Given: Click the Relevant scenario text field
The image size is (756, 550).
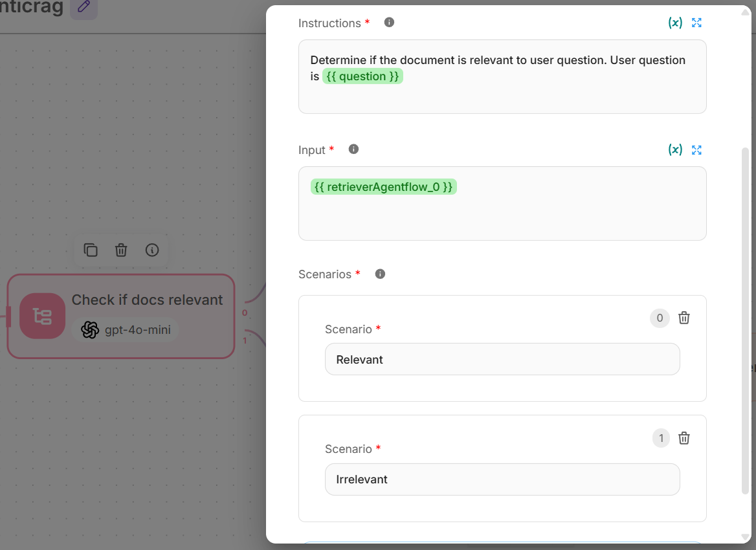Looking at the screenshot, I should [x=502, y=359].
